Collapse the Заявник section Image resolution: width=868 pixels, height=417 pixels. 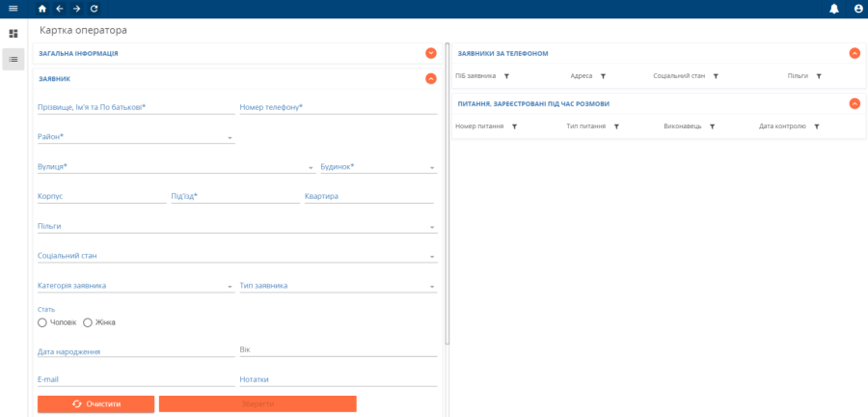[x=431, y=78]
